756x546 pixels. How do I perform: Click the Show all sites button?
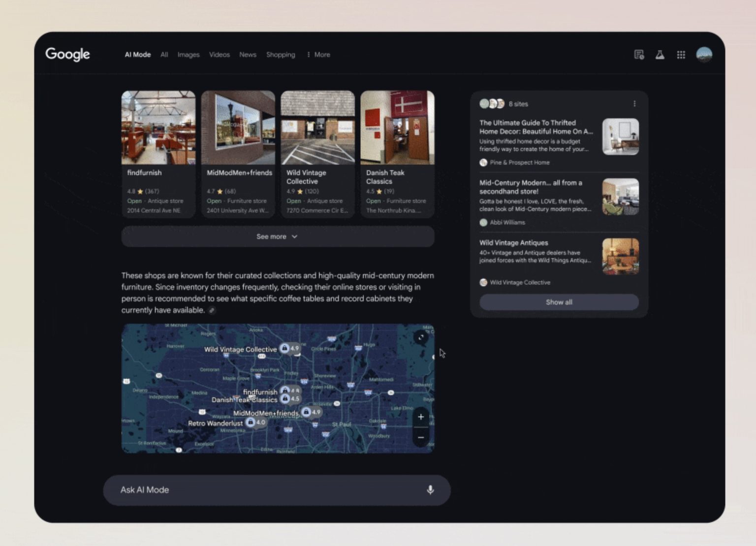559,302
